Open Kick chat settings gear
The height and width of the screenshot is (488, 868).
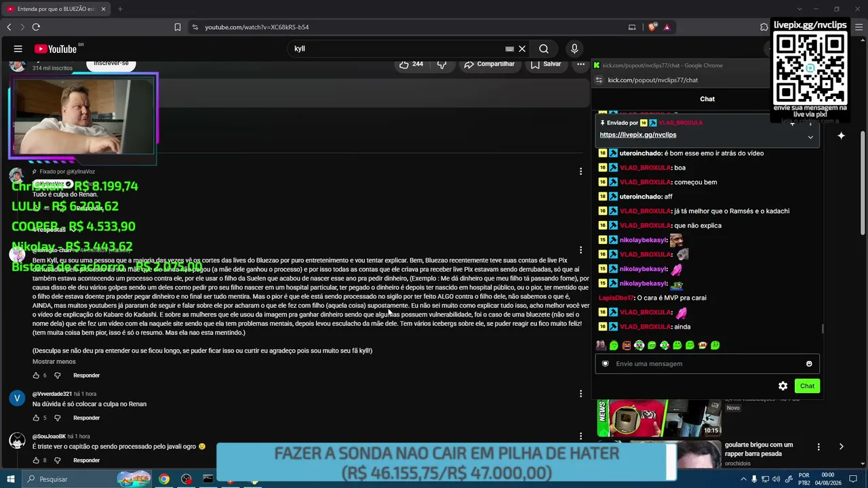pos(783,386)
